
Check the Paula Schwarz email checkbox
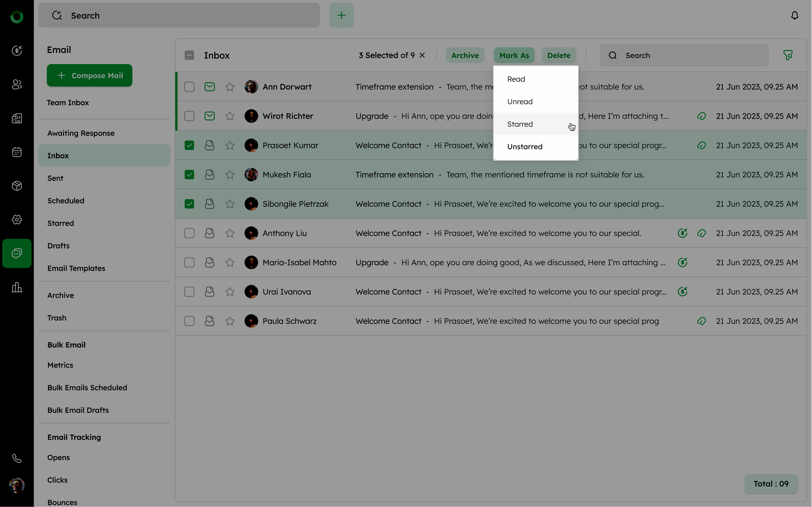pos(189,321)
